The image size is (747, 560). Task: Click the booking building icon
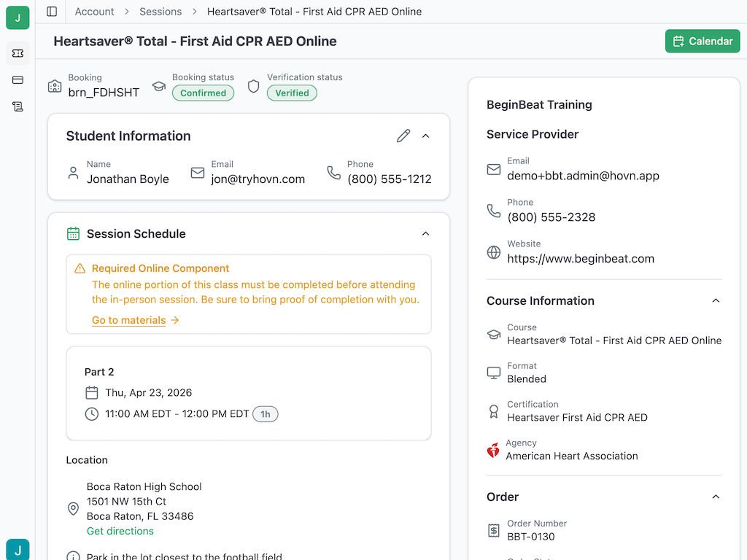(55, 86)
